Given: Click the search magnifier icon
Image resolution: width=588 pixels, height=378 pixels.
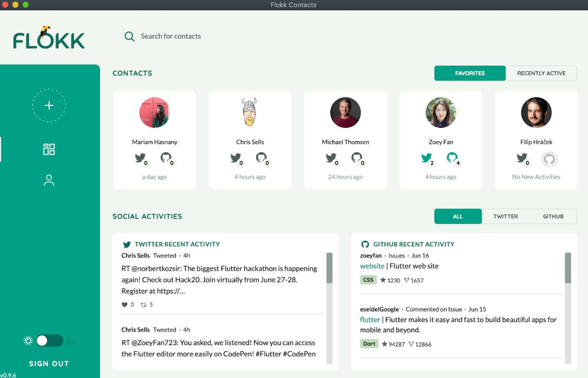Looking at the screenshot, I should (x=130, y=37).
